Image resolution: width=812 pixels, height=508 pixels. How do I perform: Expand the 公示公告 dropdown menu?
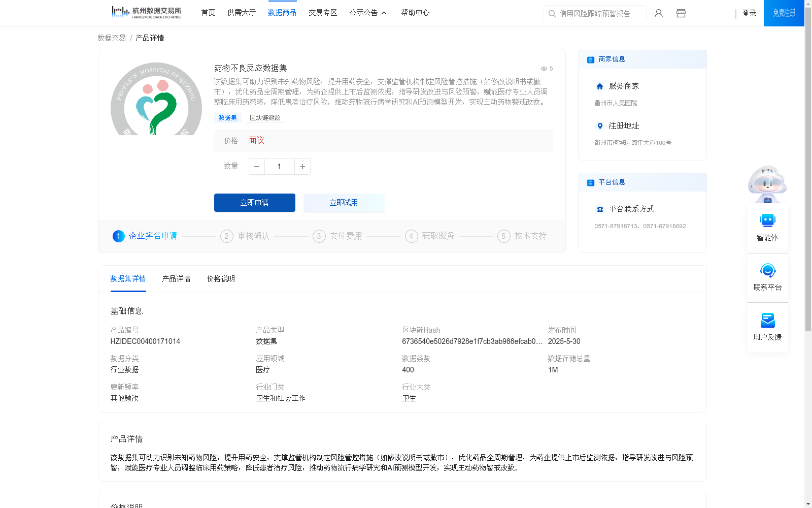(x=368, y=13)
